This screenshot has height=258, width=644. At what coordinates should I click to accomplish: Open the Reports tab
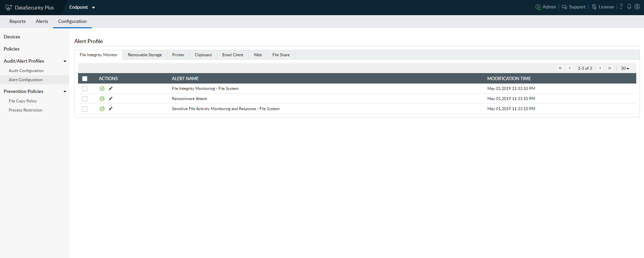click(17, 21)
